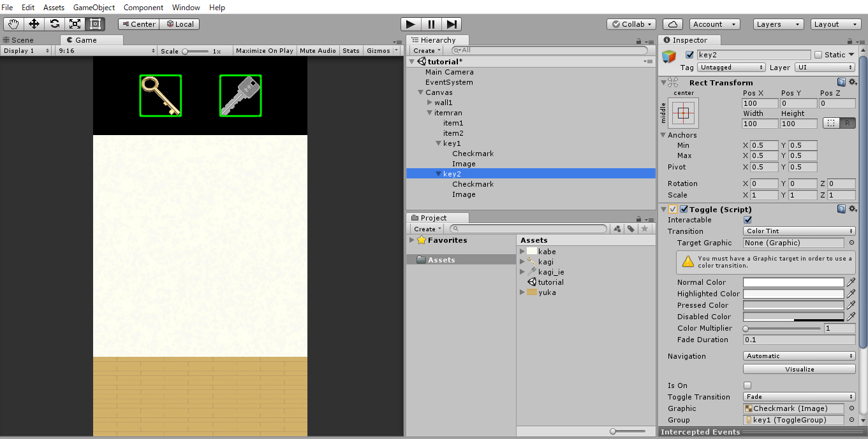
Task: Select the Move tool
Action: pos(34,24)
